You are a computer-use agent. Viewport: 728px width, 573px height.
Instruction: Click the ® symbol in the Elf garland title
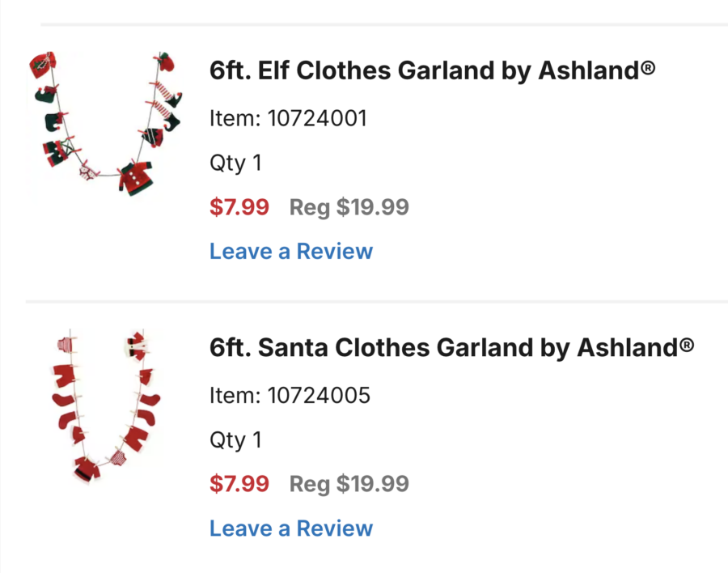pos(647,68)
